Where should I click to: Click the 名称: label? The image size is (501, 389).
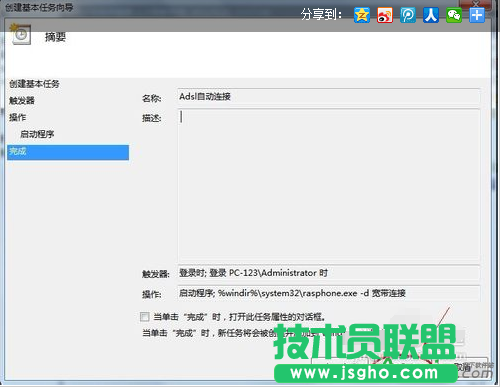152,98
